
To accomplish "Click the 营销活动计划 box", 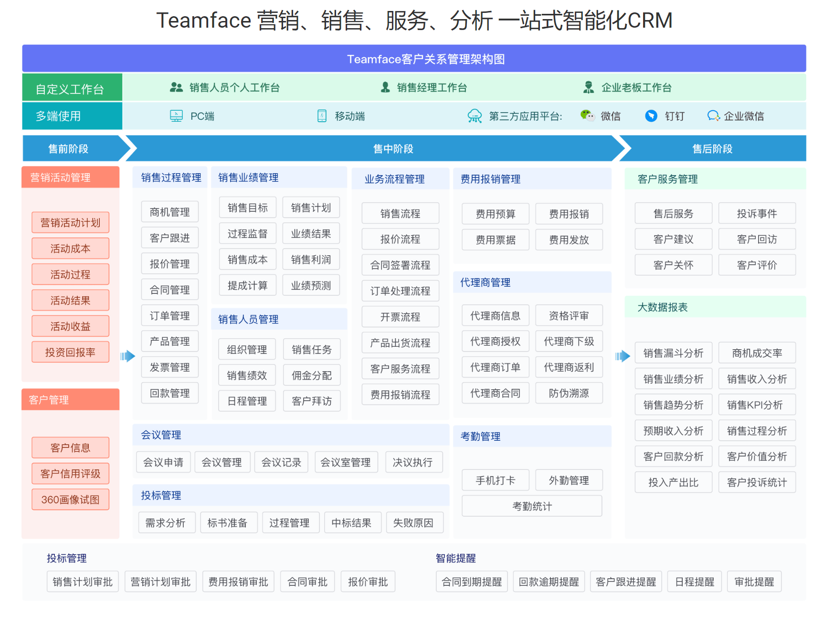I will [x=71, y=223].
